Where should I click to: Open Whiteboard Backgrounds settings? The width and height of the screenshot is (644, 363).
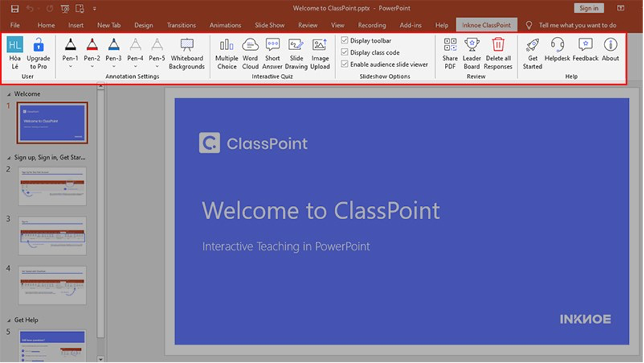click(x=187, y=53)
